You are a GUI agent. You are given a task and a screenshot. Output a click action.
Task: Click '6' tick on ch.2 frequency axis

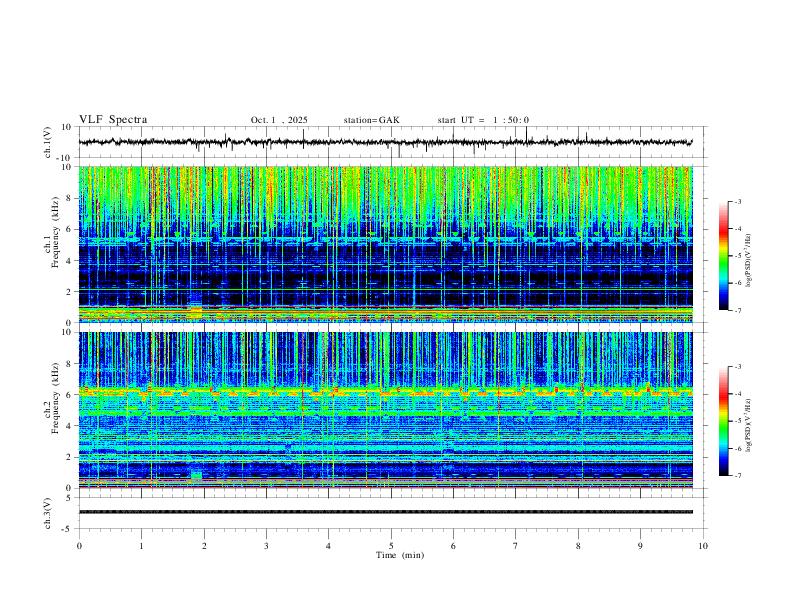70,395
